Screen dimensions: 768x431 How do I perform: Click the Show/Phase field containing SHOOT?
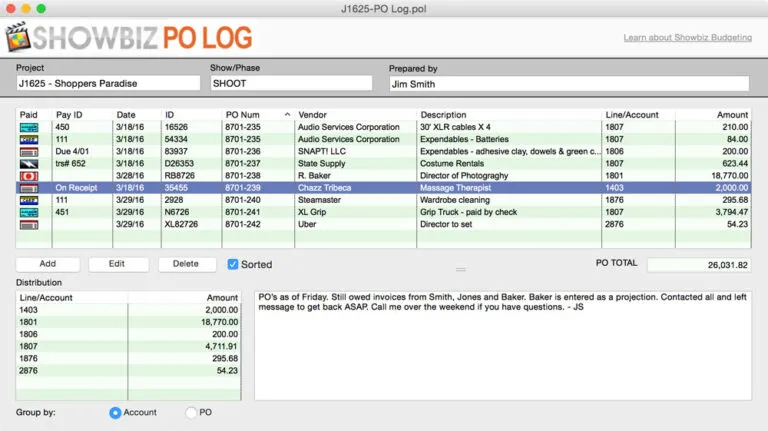(x=291, y=83)
